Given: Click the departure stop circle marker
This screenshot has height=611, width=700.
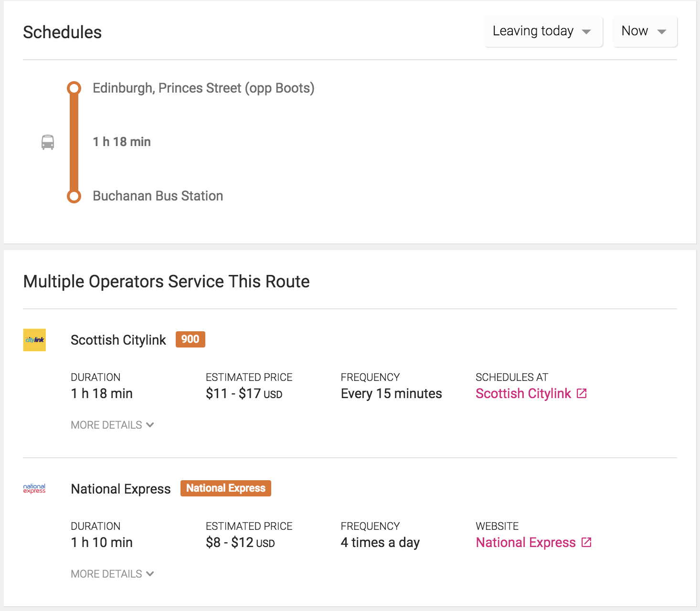Looking at the screenshot, I should [74, 88].
